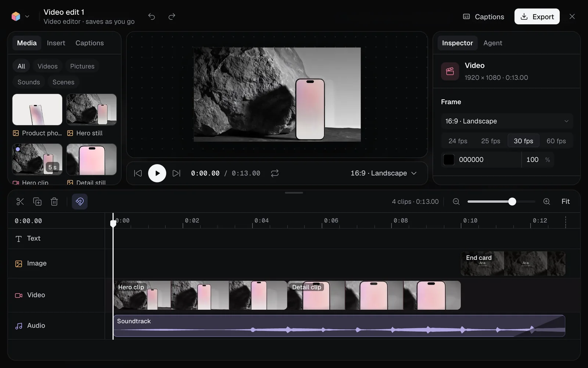The height and width of the screenshot is (368, 588).
Task: Filter media by Sounds
Action: click(x=29, y=82)
